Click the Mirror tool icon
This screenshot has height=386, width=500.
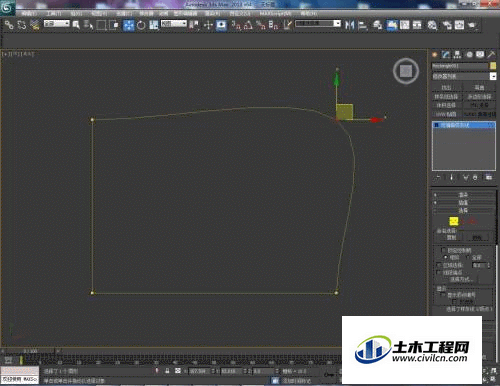click(x=349, y=25)
